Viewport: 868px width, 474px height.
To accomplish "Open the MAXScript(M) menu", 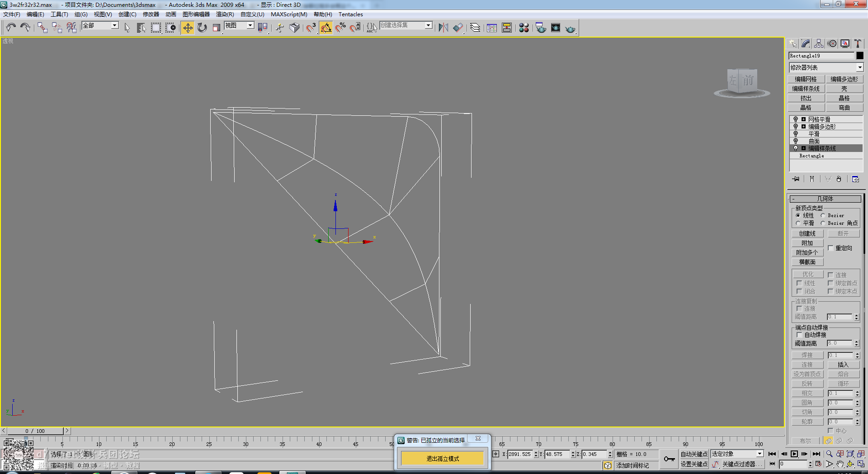I will tap(289, 14).
